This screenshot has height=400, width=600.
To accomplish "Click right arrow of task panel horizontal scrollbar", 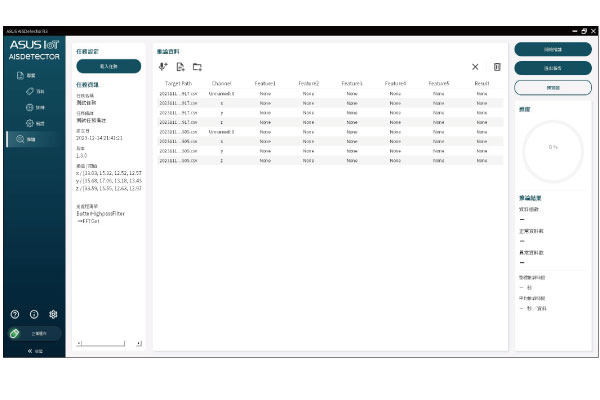I will (x=139, y=343).
